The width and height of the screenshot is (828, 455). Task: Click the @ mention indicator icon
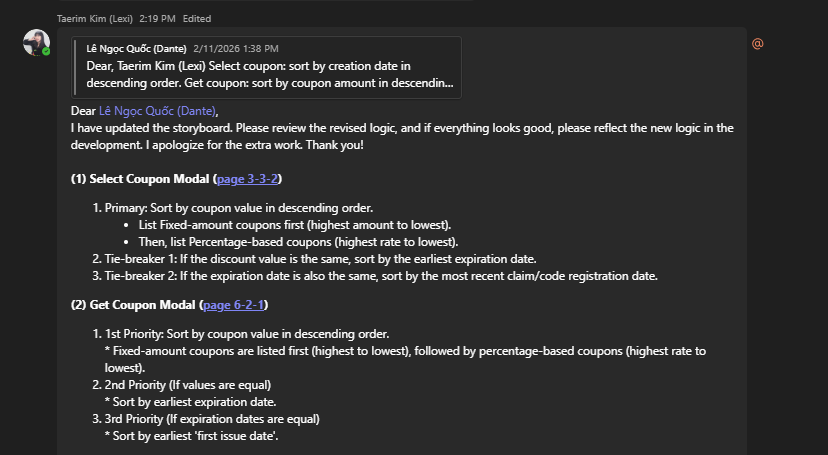(757, 43)
